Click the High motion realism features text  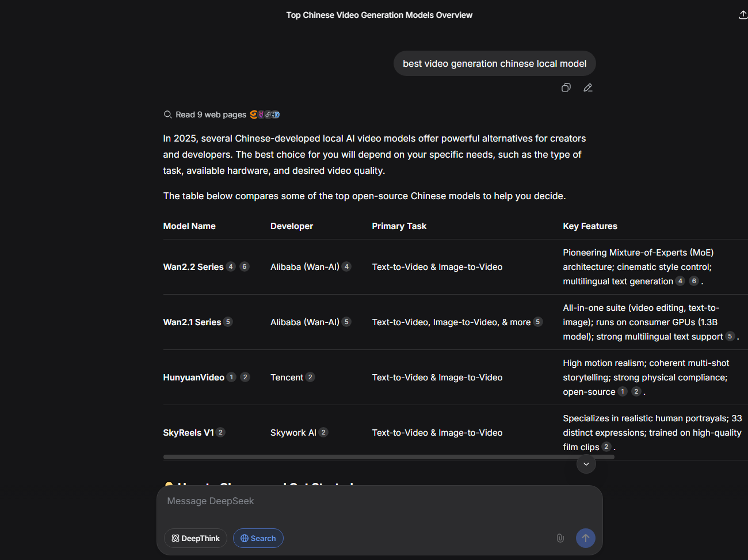tap(646, 378)
